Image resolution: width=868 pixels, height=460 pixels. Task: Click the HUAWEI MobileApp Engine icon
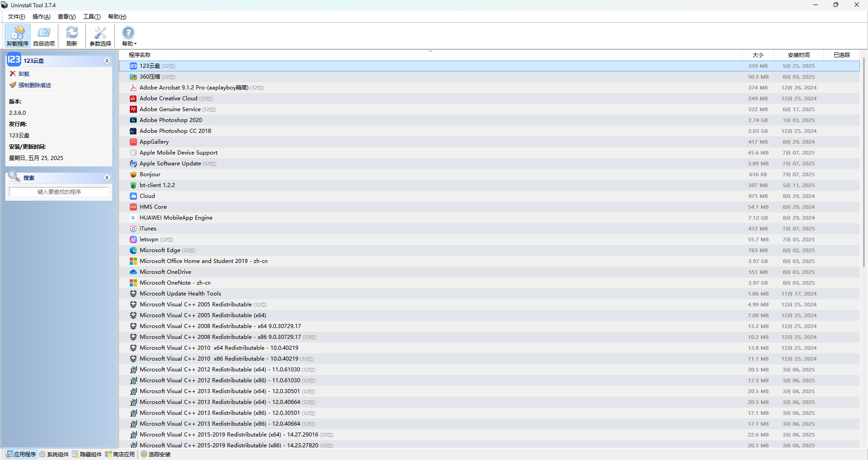(x=133, y=218)
